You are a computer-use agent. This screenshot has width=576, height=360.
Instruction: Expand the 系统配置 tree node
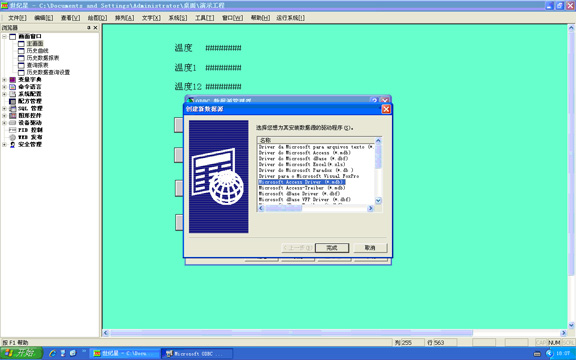(x=4, y=94)
